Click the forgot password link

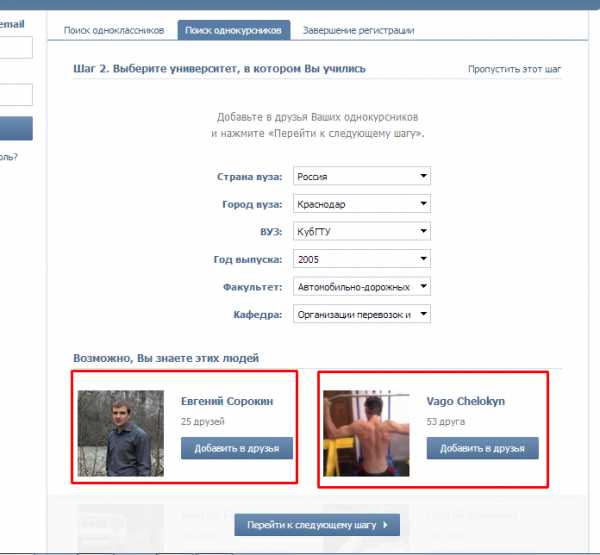8,157
